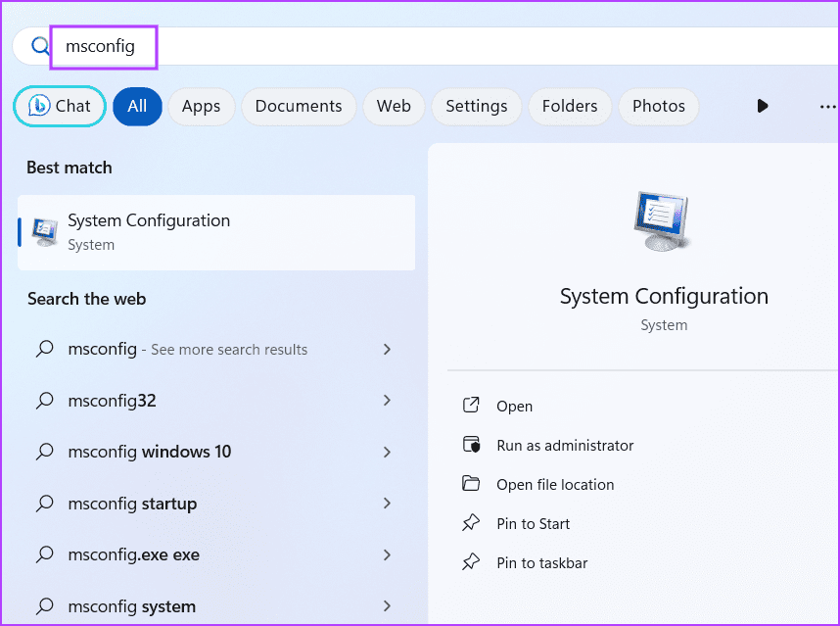Screen dimensions: 840x626
Task: Click the magnifier icon beside msconfig32
Action: [44, 401]
